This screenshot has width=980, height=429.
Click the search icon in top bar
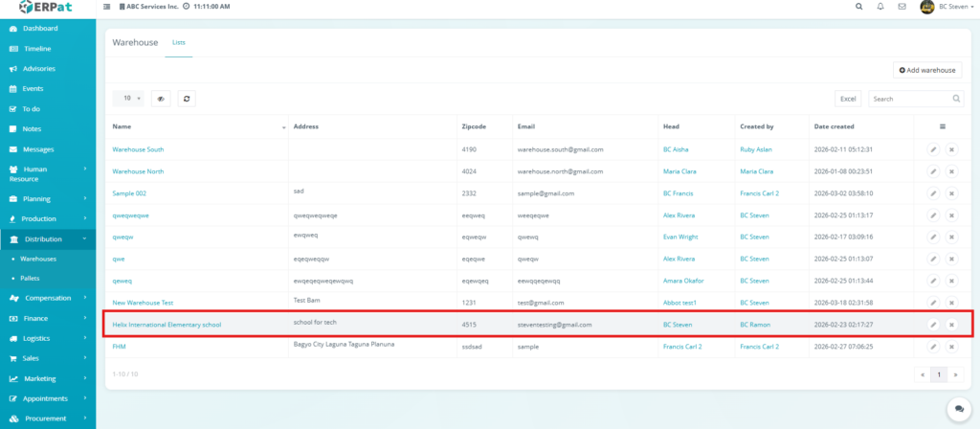(x=858, y=7)
